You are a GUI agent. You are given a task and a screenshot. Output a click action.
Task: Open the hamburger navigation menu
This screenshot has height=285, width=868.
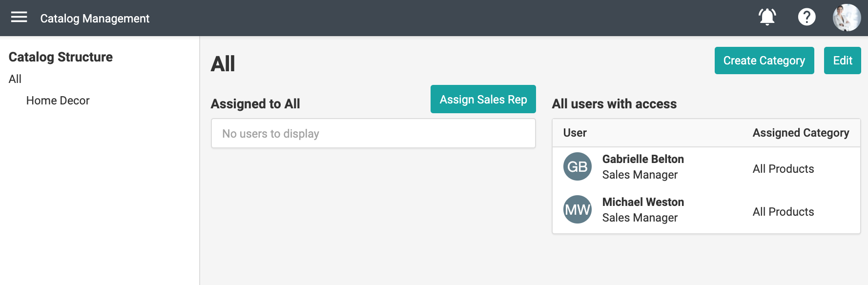pyautogui.click(x=19, y=18)
